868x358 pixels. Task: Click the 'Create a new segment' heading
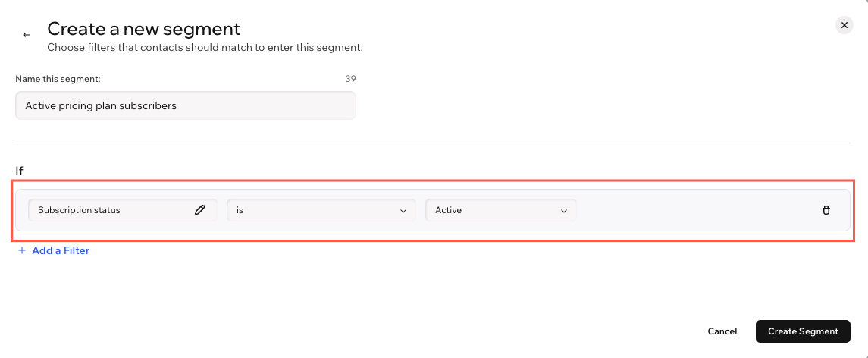[x=144, y=28]
